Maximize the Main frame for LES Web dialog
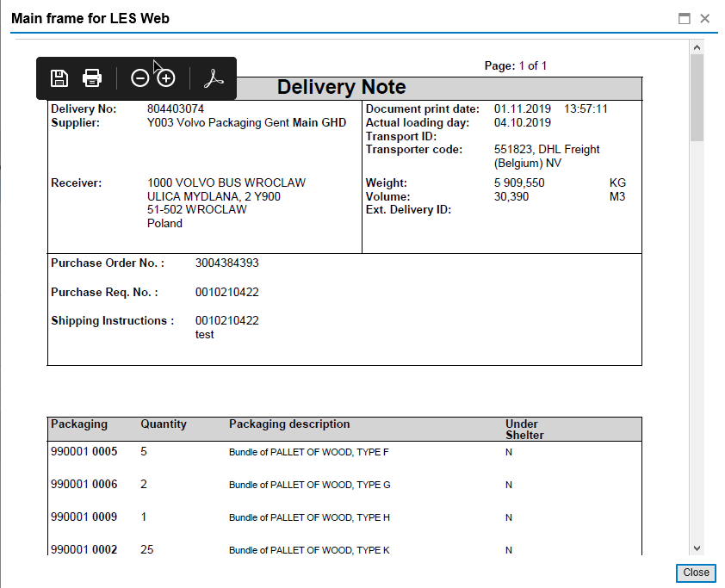 (x=685, y=18)
